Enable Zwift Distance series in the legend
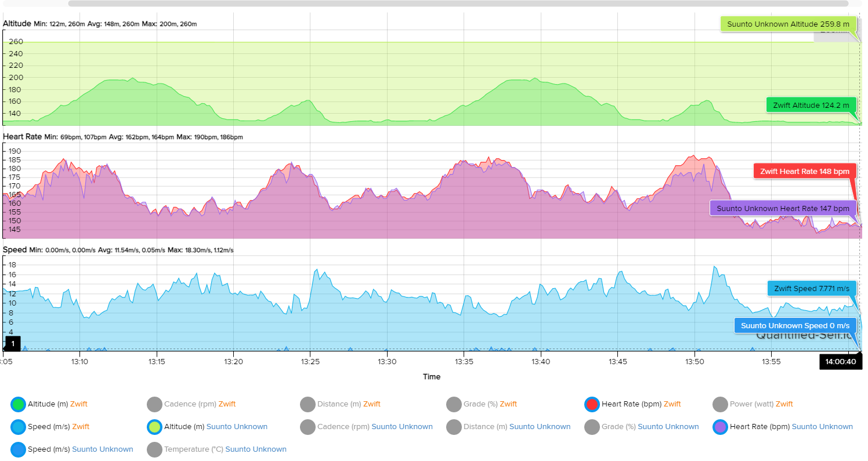Screen dimensions: 868x461 pyautogui.click(x=341, y=404)
